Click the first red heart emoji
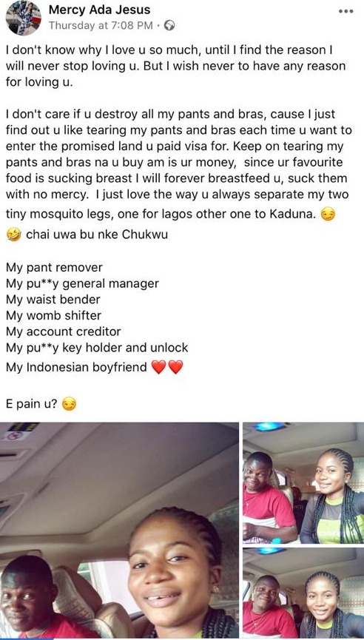Viewport: 364px width, 640px height. pyautogui.click(x=159, y=367)
